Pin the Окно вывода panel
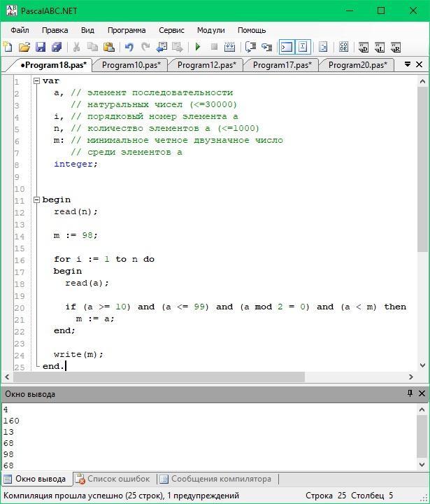Viewport: 430px width, 504px height. [x=410, y=393]
